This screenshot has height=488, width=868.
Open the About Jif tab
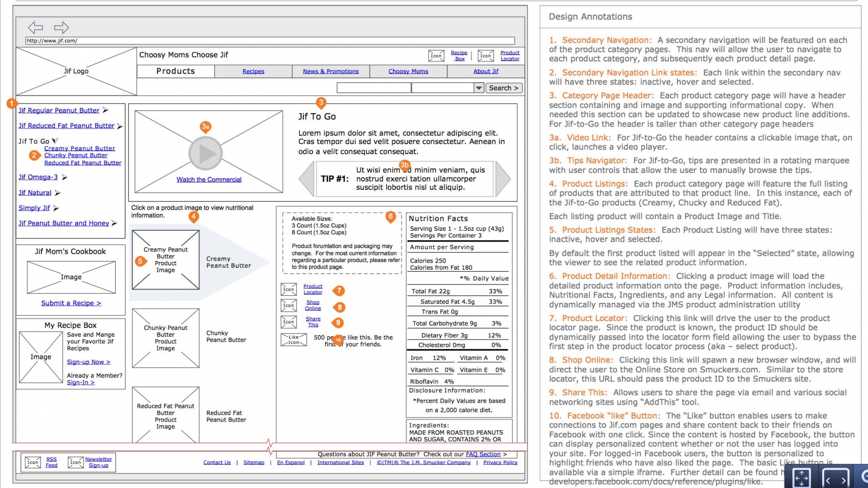[486, 71]
